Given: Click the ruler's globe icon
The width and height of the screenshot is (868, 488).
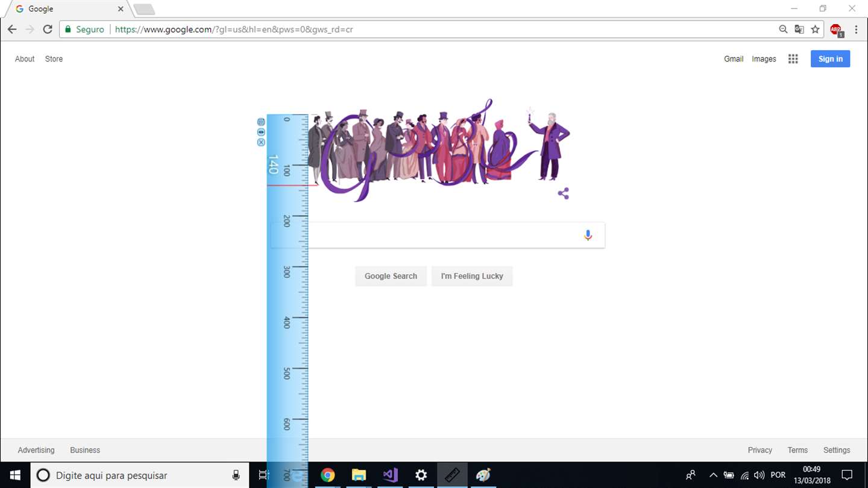Looking at the screenshot, I should point(261,122).
